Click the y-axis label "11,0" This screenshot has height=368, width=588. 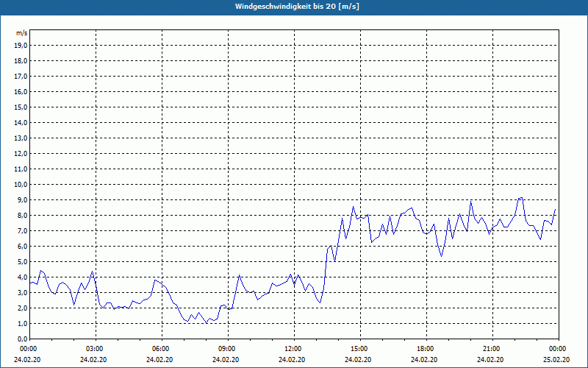21,169
